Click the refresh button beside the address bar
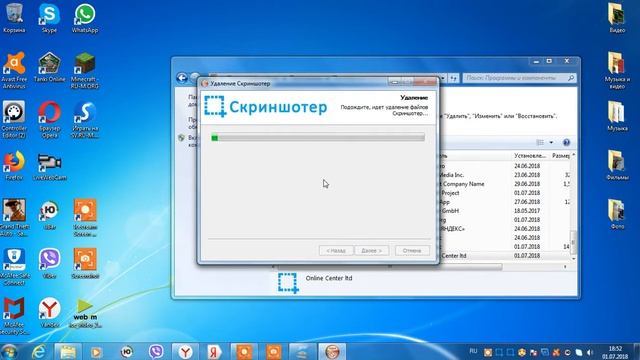 pos(453,78)
